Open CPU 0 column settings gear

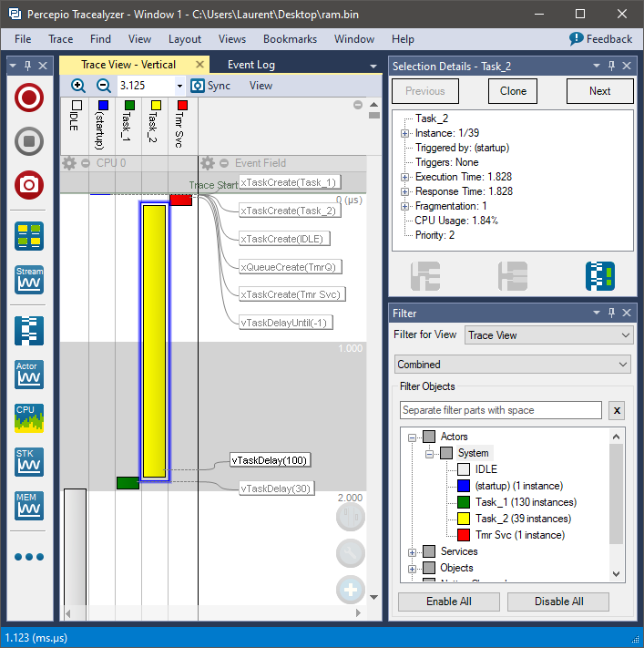click(69, 163)
